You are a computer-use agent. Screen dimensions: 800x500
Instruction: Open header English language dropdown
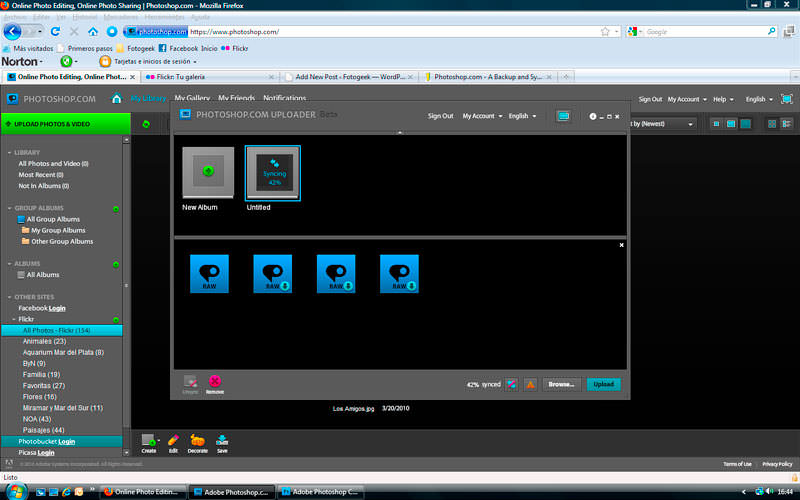[759, 99]
